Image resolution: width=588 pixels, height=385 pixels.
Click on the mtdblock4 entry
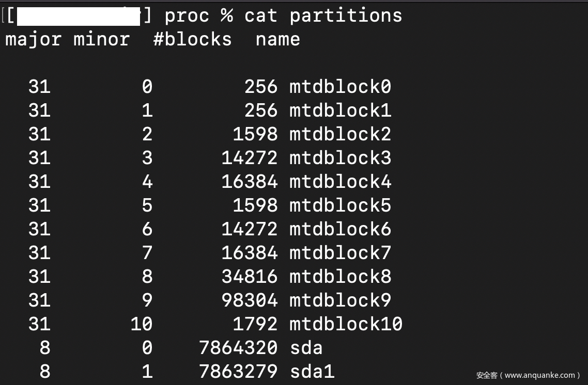tap(340, 182)
